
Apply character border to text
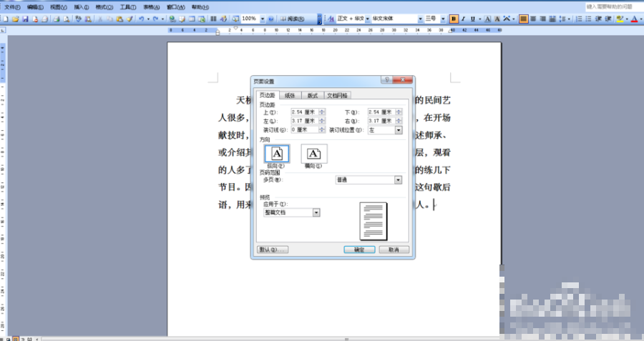(x=487, y=19)
